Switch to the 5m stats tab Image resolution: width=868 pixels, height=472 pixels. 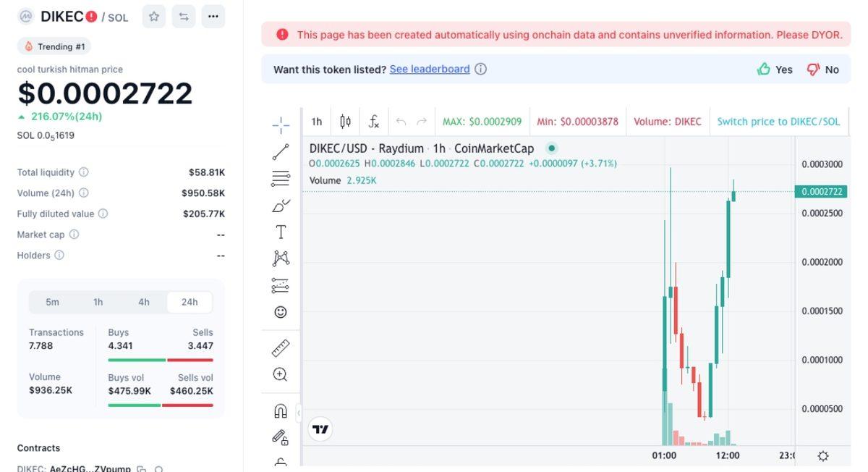coord(53,302)
